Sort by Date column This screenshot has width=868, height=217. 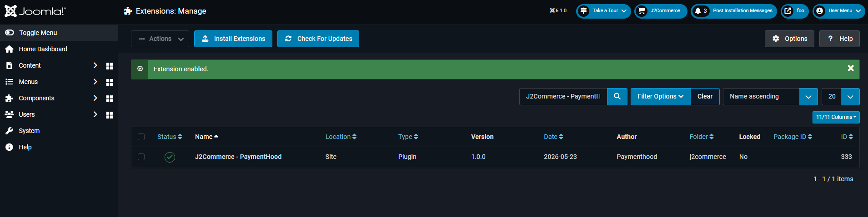(x=553, y=137)
